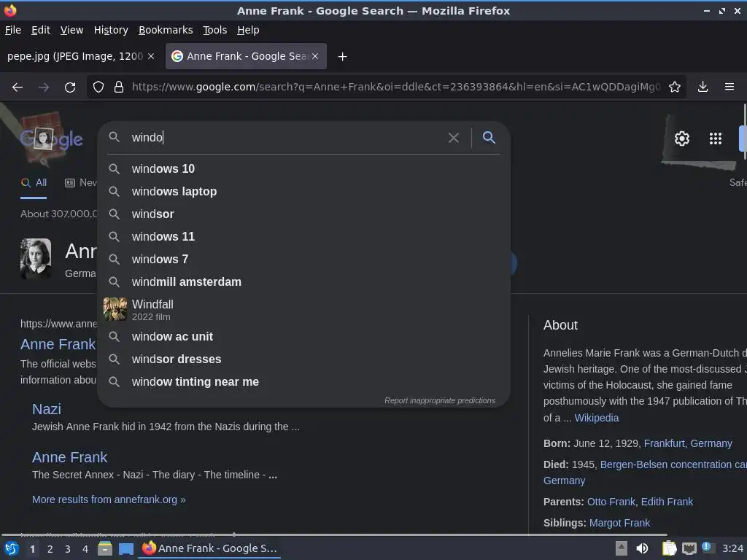Click the volume speaker tray icon
The image size is (747, 560).
642,548
